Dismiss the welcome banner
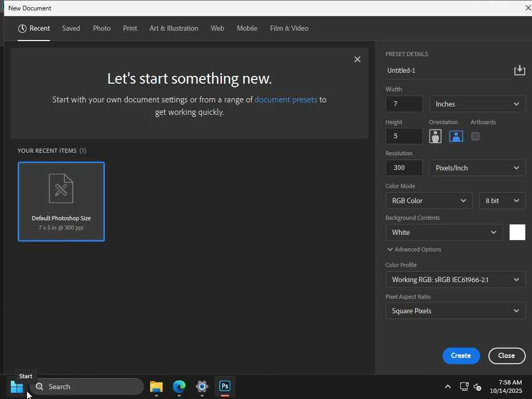The width and height of the screenshot is (532, 399). click(357, 59)
